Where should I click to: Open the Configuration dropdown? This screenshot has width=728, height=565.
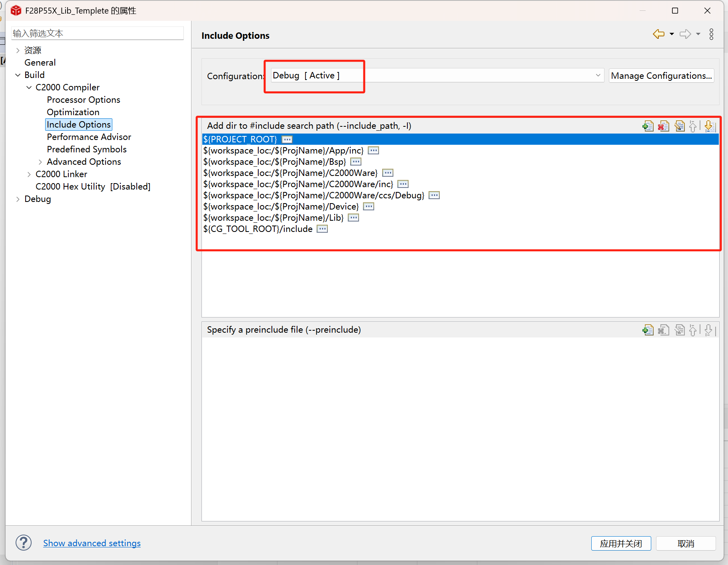point(437,76)
